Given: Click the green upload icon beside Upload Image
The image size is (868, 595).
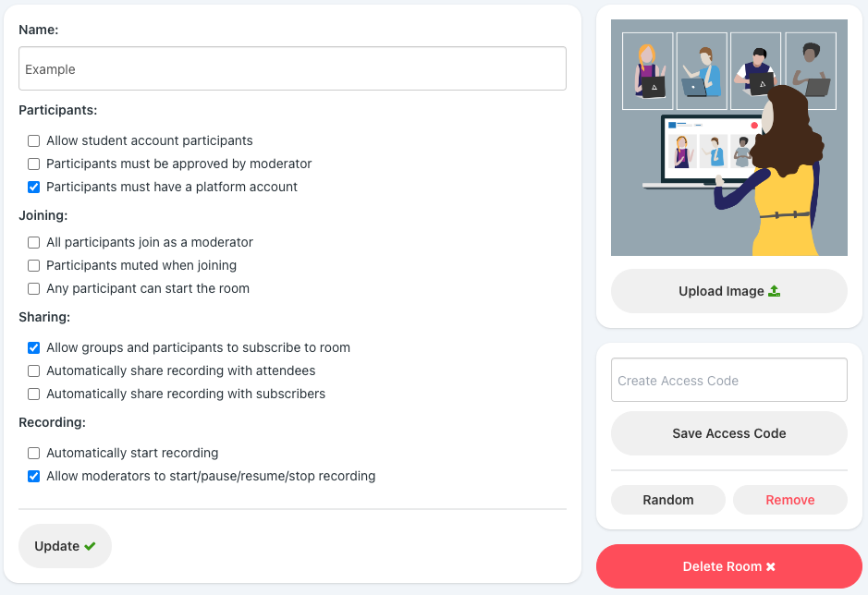Looking at the screenshot, I should pos(774,291).
